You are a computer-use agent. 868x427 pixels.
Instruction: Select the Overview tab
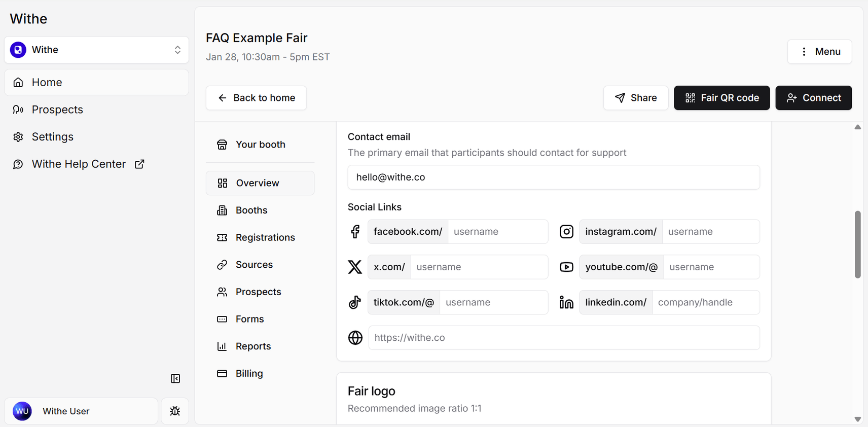click(x=260, y=183)
